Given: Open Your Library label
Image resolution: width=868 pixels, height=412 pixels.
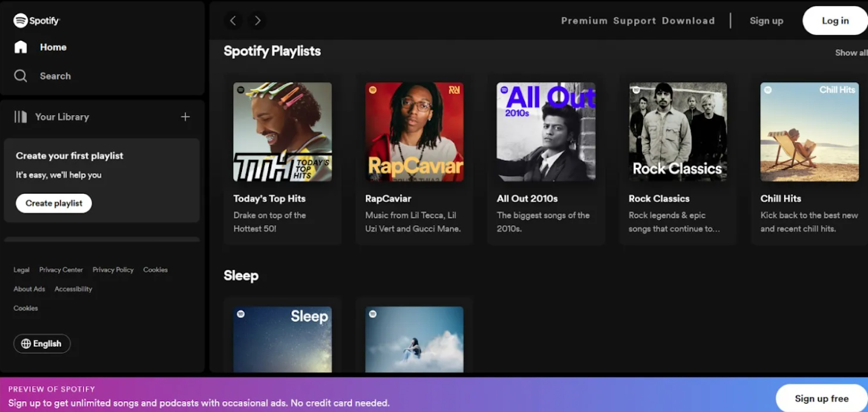Looking at the screenshot, I should coord(62,117).
